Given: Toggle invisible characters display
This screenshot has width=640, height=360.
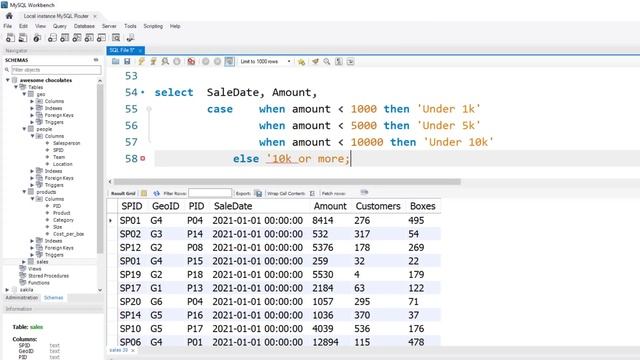Looking at the screenshot, I should tap(339, 62).
